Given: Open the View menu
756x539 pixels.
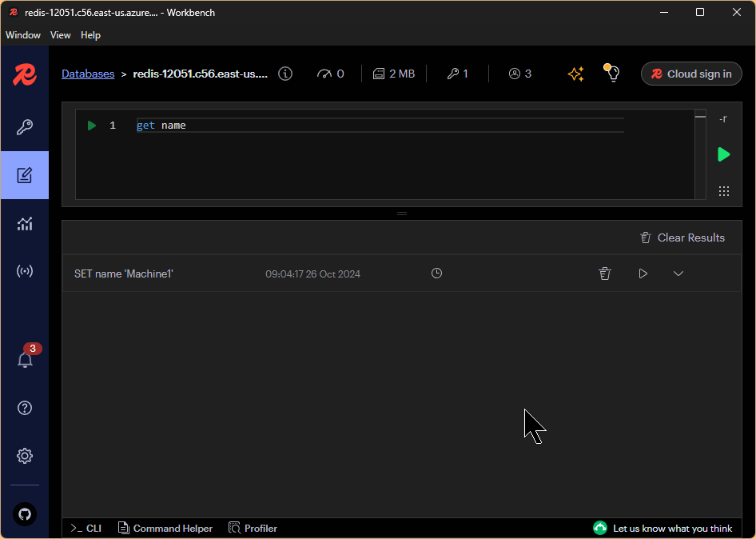Looking at the screenshot, I should 61,35.
